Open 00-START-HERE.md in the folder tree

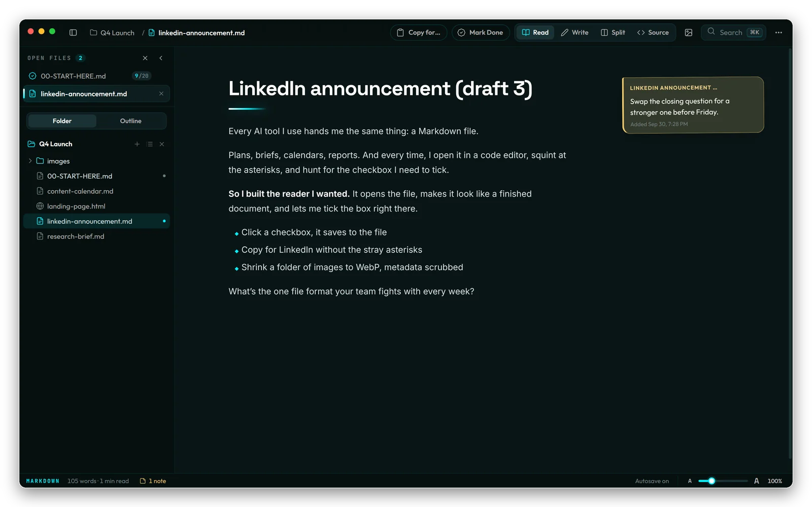coord(96,176)
